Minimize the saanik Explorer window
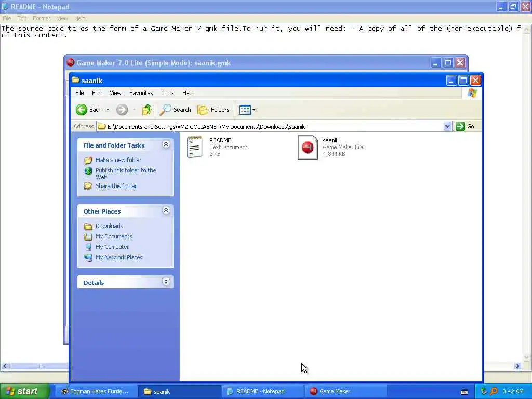Image resolution: width=532 pixels, height=399 pixels. point(451,81)
